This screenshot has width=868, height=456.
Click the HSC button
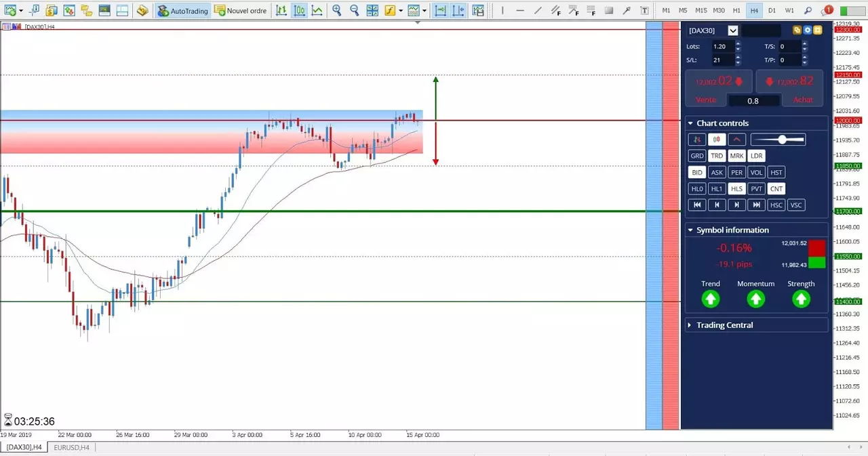click(776, 205)
